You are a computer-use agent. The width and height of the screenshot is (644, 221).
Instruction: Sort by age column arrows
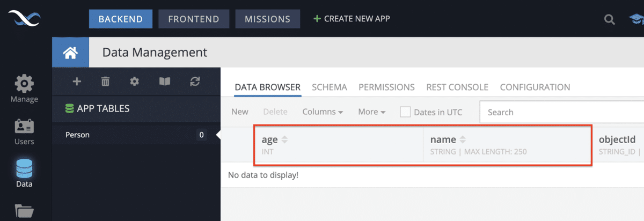(284, 140)
